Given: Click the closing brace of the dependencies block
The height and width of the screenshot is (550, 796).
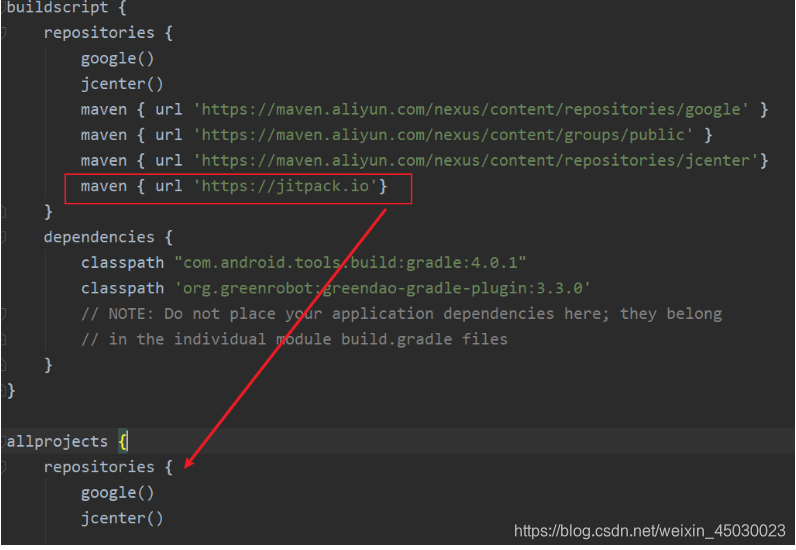Looking at the screenshot, I should point(48,365).
